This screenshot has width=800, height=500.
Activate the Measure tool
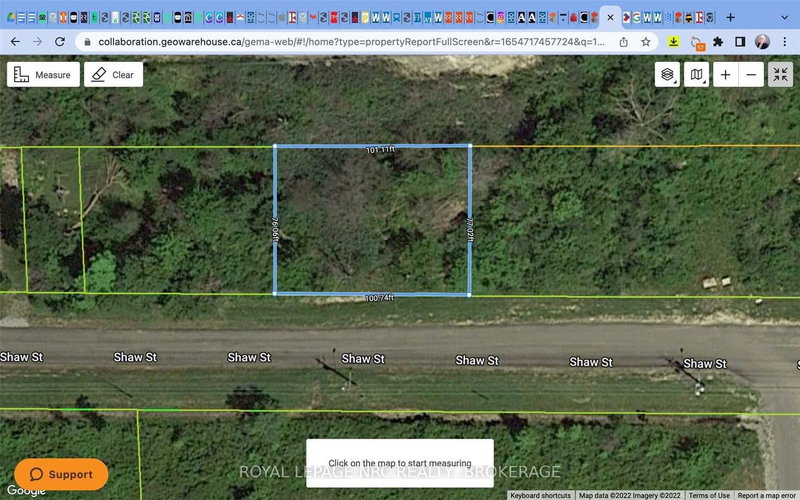coord(43,75)
